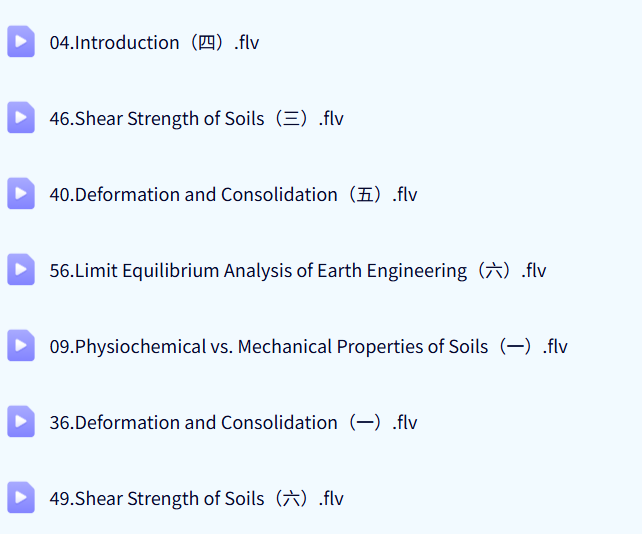The image size is (642, 534).
Task: Open 09.Physiochemical vs. Mechanical Properties of Soils file
Action: point(308,347)
